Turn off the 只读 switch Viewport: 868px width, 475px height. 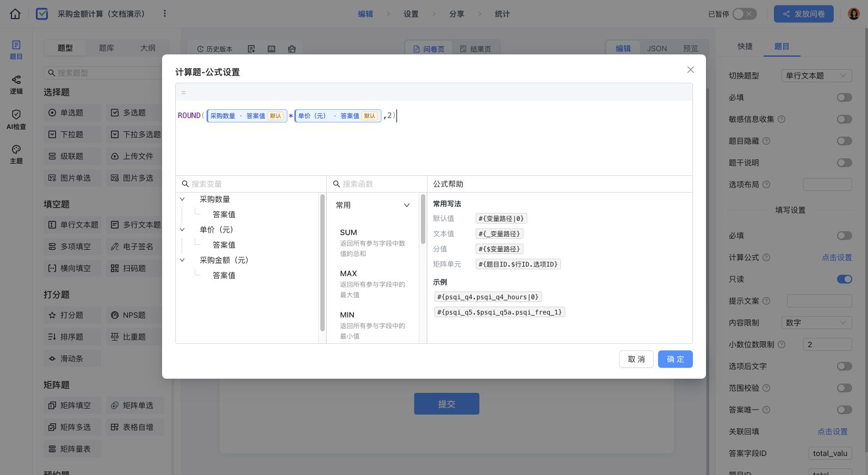pos(845,279)
